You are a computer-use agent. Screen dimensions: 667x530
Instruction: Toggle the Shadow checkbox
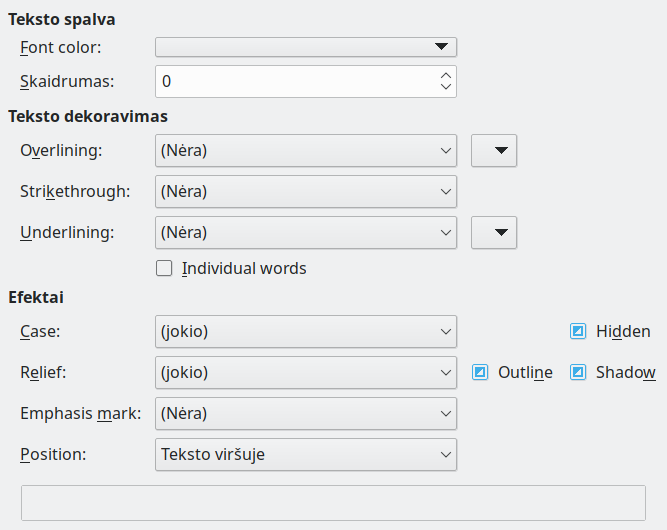578,372
